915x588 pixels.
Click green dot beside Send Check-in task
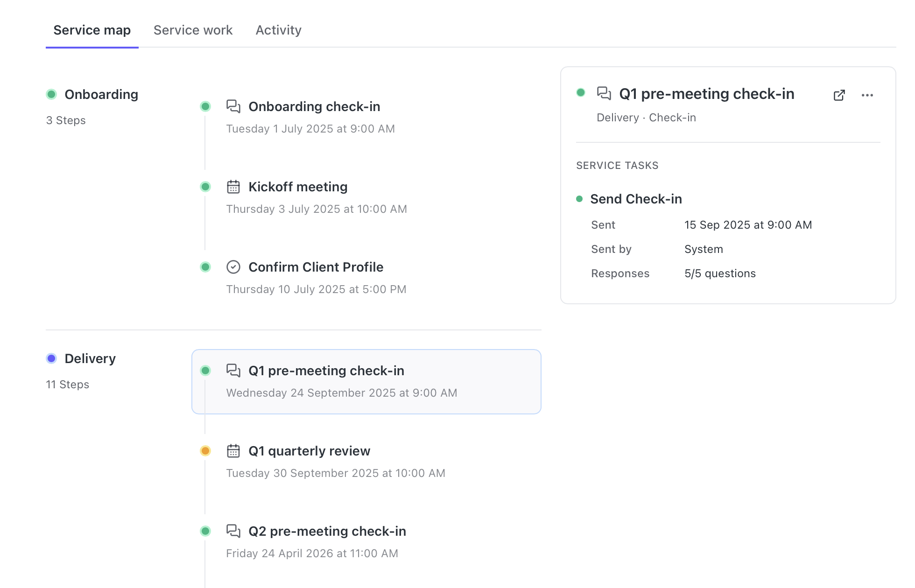pyautogui.click(x=579, y=199)
